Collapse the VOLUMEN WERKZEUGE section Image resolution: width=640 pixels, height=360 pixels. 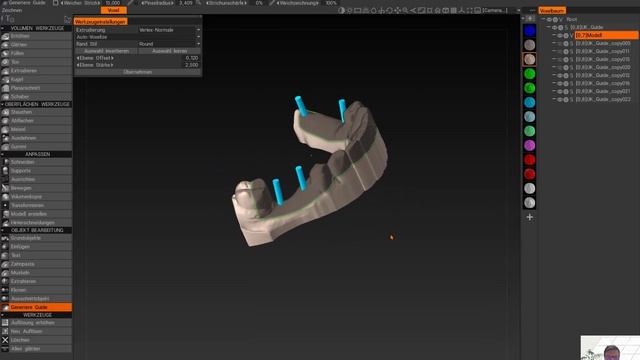click(x=3, y=28)
